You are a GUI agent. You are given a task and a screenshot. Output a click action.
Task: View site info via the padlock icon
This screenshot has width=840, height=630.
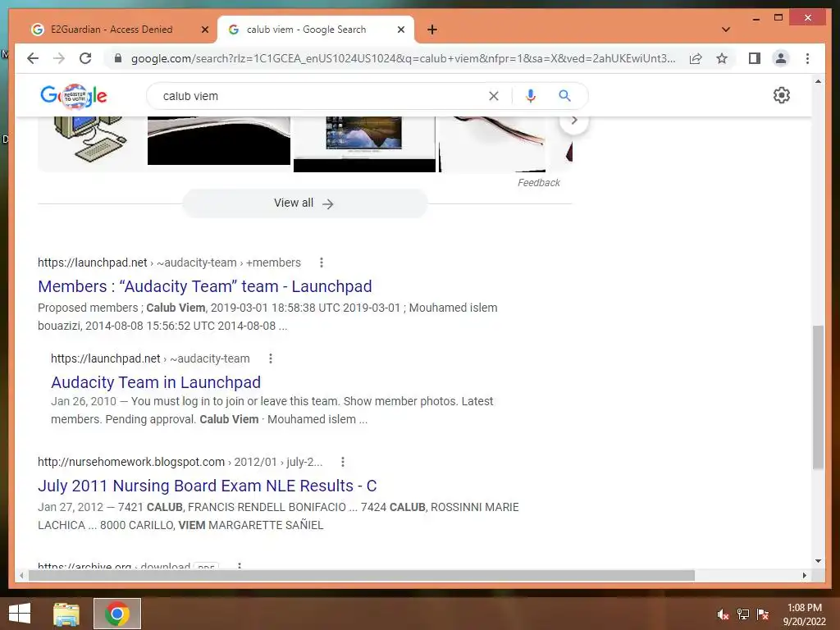tap(118, 58)
